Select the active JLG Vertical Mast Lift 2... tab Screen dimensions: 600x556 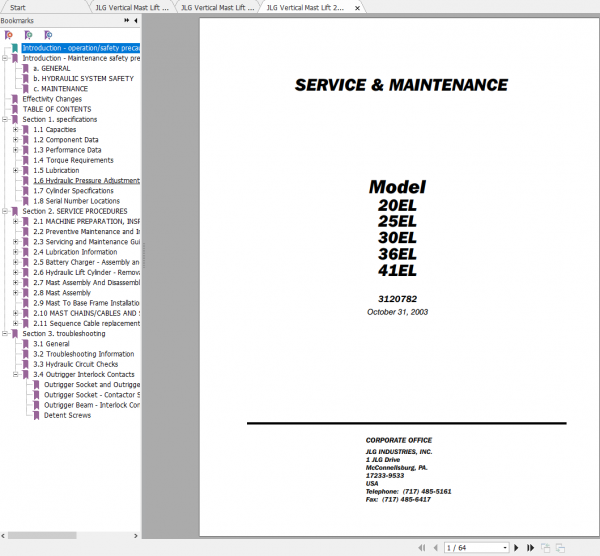tap(305, 7)
